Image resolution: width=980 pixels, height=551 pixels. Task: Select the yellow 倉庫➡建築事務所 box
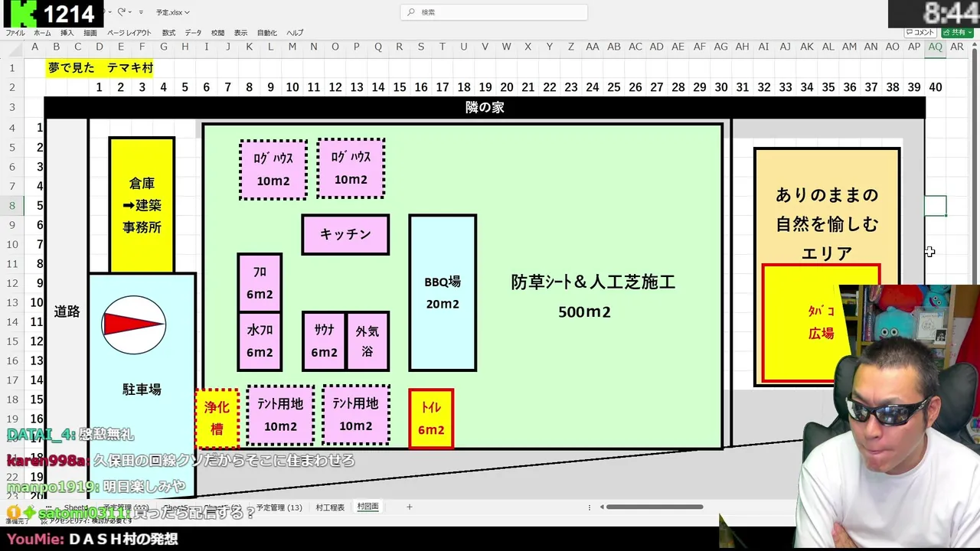pyautogui.click(x=142, y=205)
